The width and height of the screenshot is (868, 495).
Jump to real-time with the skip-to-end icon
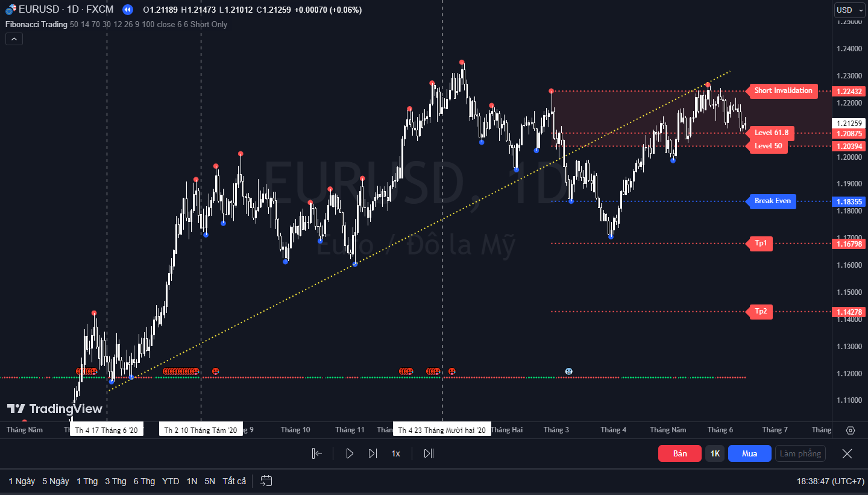(429, 453)
